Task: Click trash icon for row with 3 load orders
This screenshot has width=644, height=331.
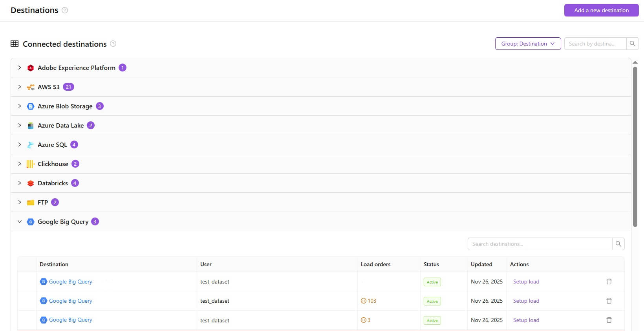Action: 609,320
